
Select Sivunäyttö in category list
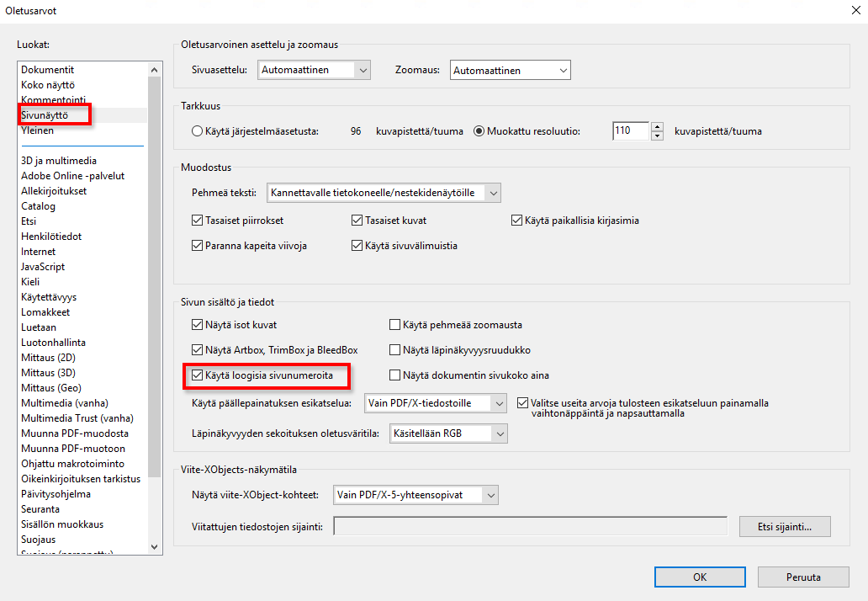[45, 115]
